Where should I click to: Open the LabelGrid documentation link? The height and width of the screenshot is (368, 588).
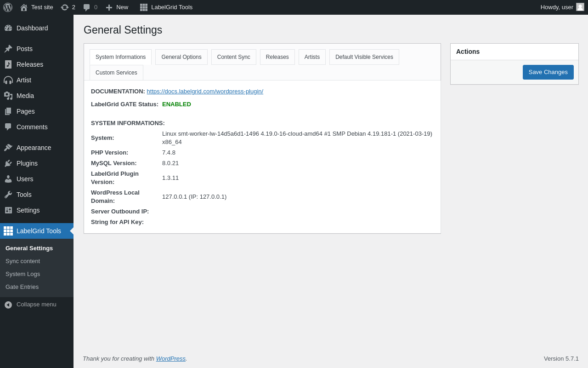click(x=205, y=92)
